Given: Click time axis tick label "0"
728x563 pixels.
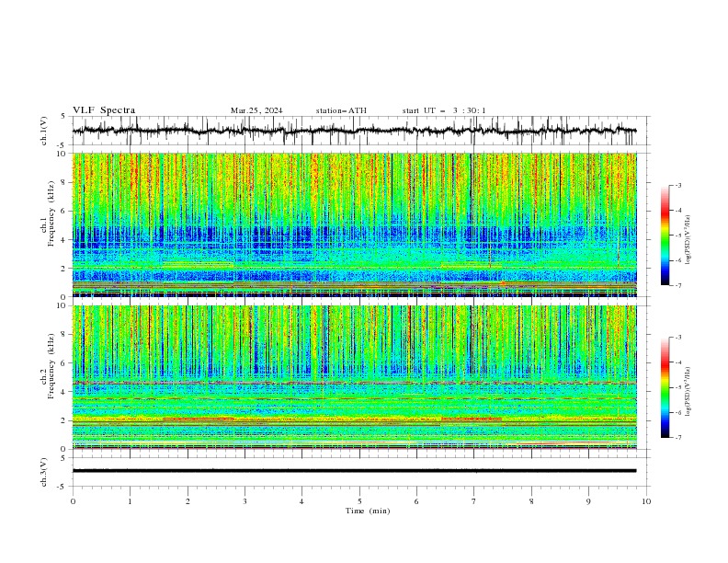Looking at the screenshot, I should pyautogui.click(x=73, y=501).
